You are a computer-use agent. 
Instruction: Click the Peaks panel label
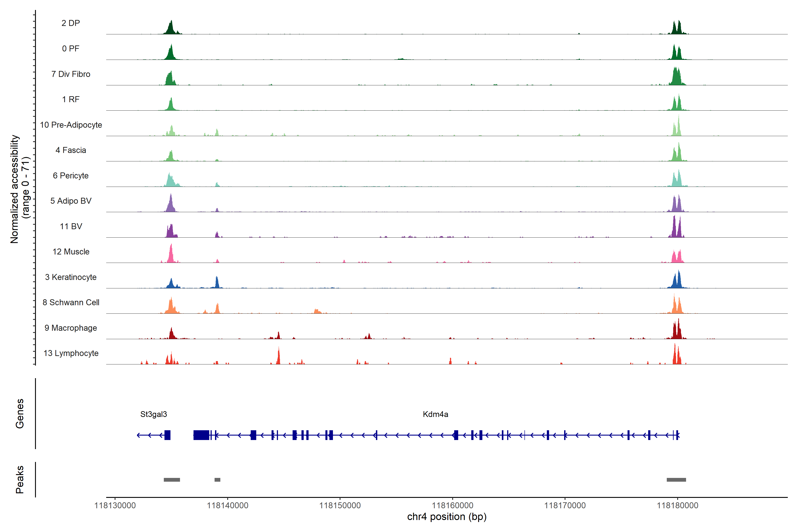[20, 479]
